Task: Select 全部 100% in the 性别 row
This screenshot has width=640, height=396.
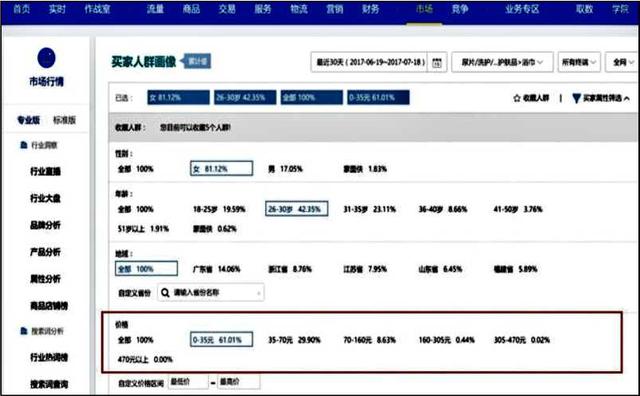Action: (136, 169)
